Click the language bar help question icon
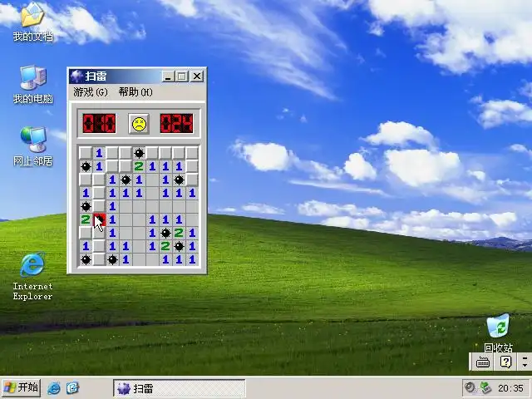 pyautogui.click(x=505, y=362)
